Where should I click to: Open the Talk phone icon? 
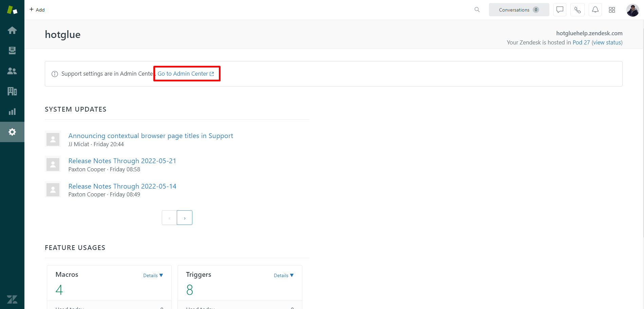[x=577, y=10]
